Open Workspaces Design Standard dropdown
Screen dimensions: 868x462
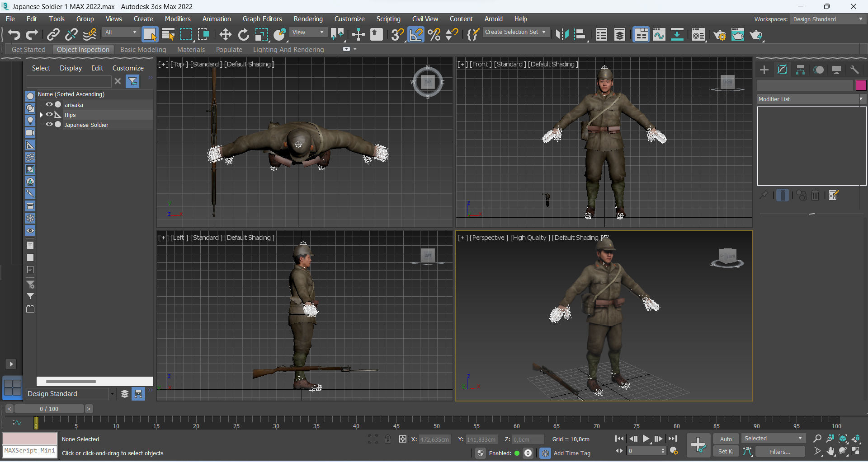[828, 19]
